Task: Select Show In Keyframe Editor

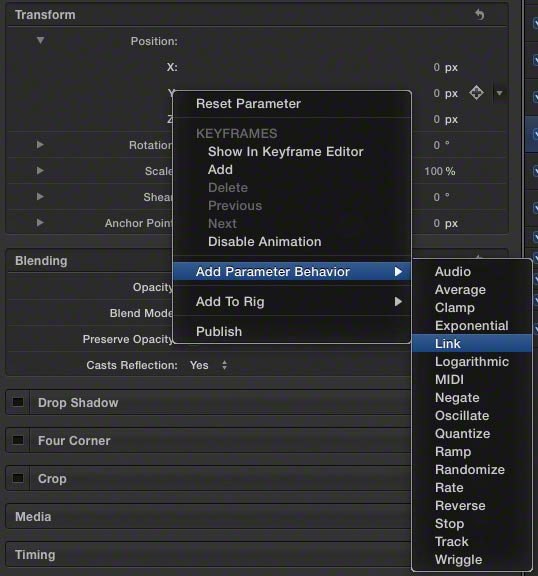Action: click(292, 152)
